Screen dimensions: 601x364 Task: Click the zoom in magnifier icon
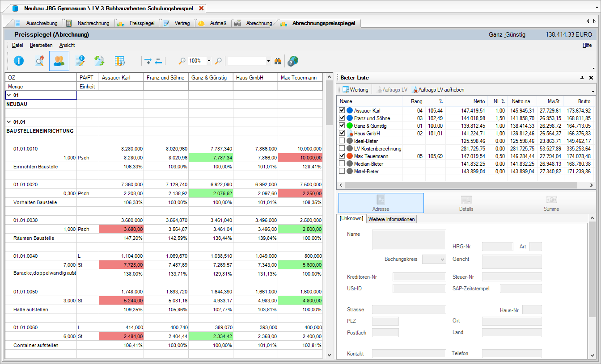click(x=182, y=61)
